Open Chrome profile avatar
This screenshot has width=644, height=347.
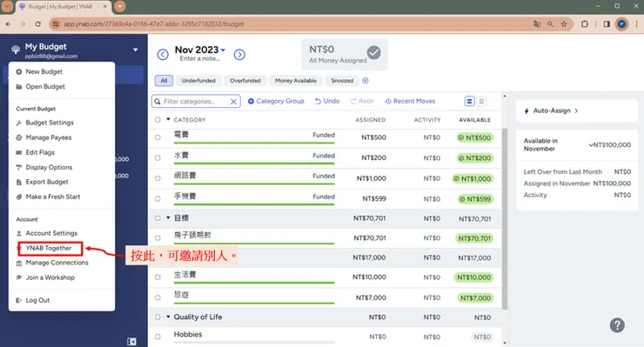tap(621, 23)
